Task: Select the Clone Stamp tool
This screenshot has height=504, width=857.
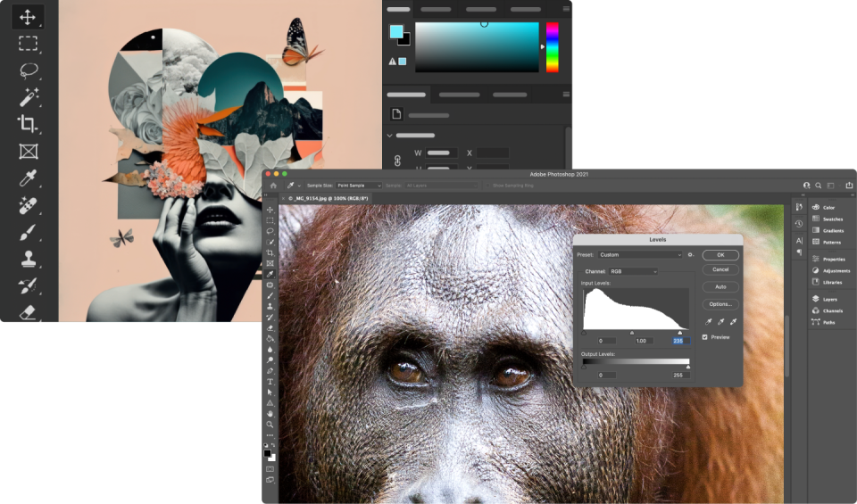Action: pyautogui.click(x=29, y=260)
